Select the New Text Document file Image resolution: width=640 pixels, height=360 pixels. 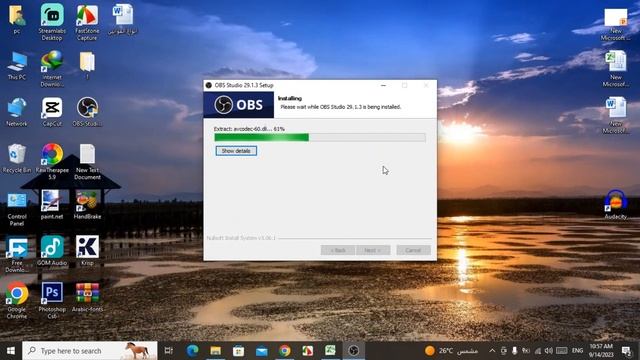(x=87, y=162)
